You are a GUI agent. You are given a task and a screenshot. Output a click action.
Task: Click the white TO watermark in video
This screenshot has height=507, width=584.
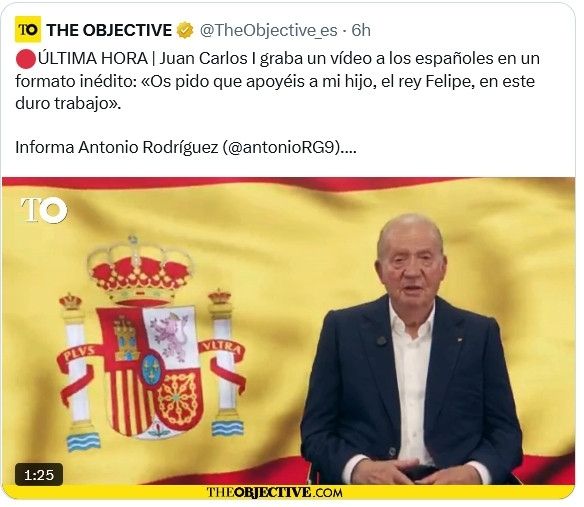coord(44,210)
